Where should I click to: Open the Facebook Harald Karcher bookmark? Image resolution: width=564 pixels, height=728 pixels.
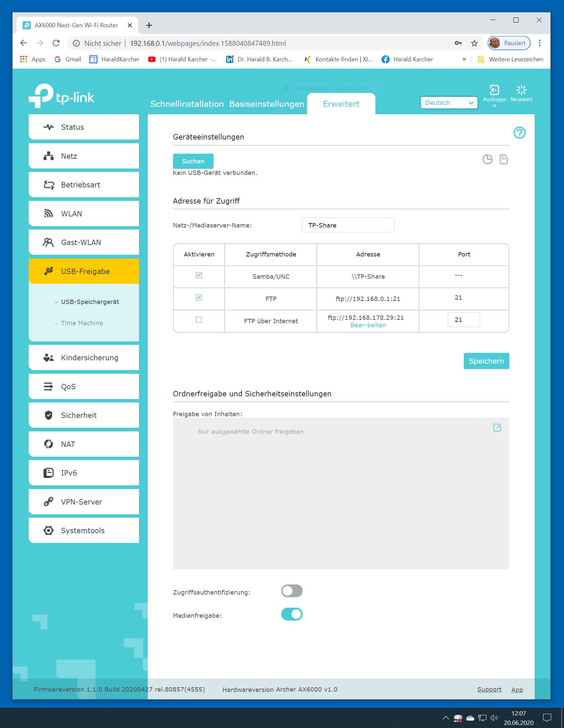click(x=407, y=59)
